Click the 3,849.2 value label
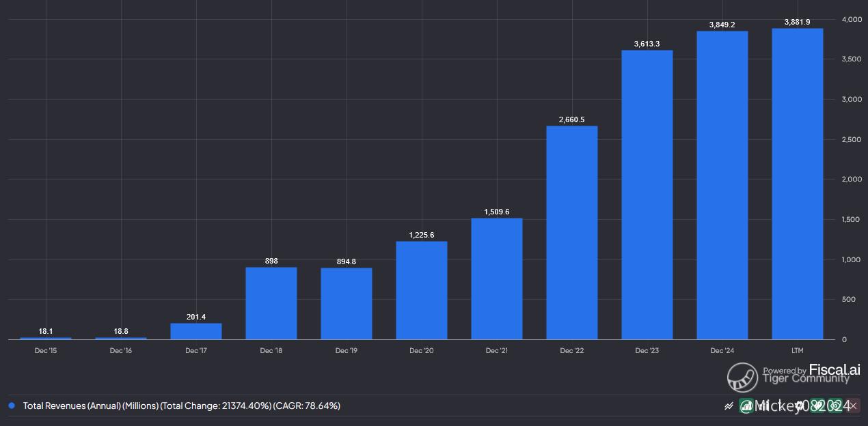This screenshot has height=426, width=868. pos(722,25)
